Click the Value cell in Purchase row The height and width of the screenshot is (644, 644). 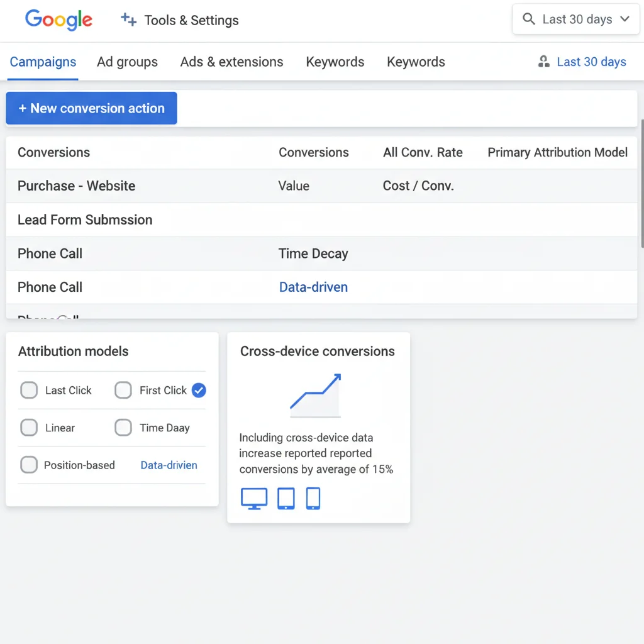point(294,186)
